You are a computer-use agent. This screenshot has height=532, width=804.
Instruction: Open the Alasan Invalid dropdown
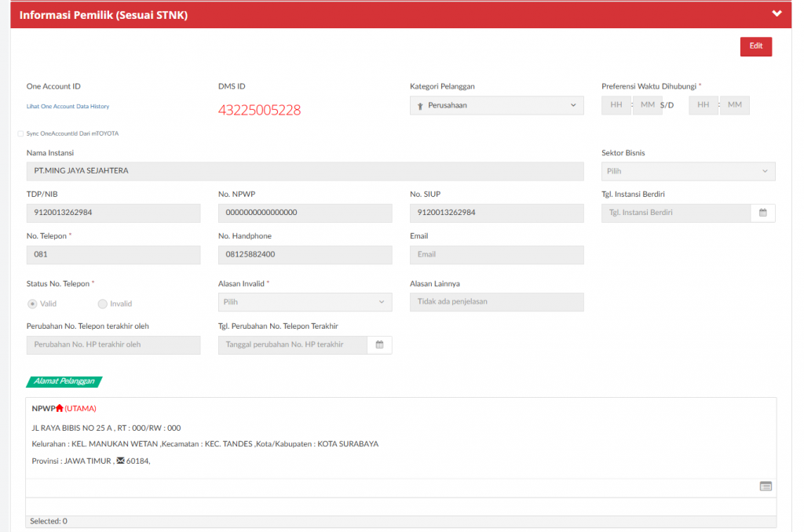305,302
